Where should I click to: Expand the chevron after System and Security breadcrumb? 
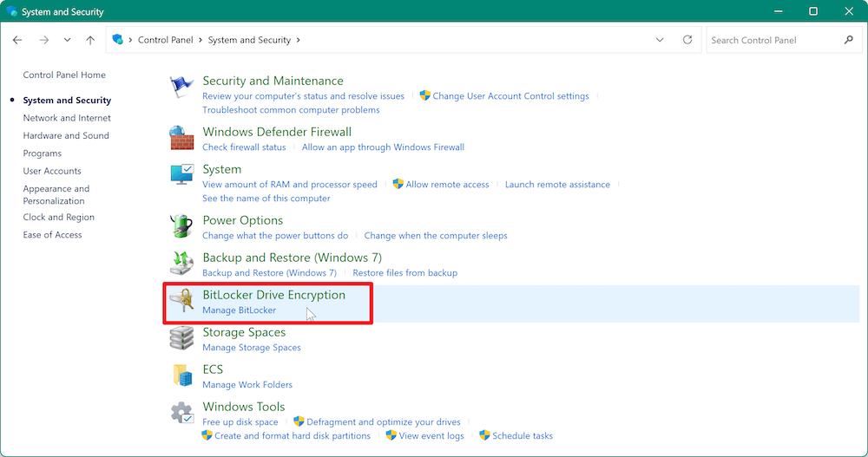pos(299,40)
